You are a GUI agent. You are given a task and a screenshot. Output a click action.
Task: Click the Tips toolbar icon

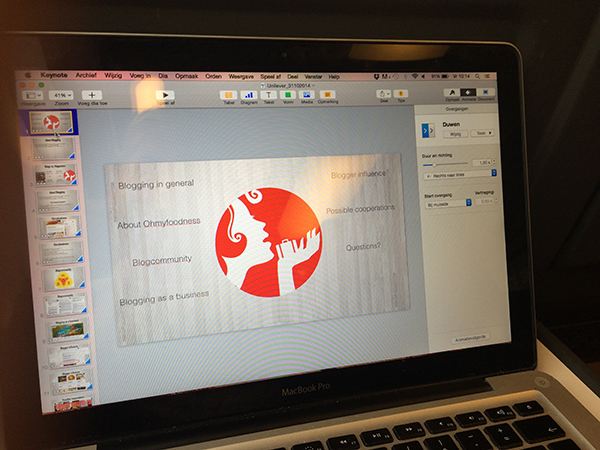point(401,94)
